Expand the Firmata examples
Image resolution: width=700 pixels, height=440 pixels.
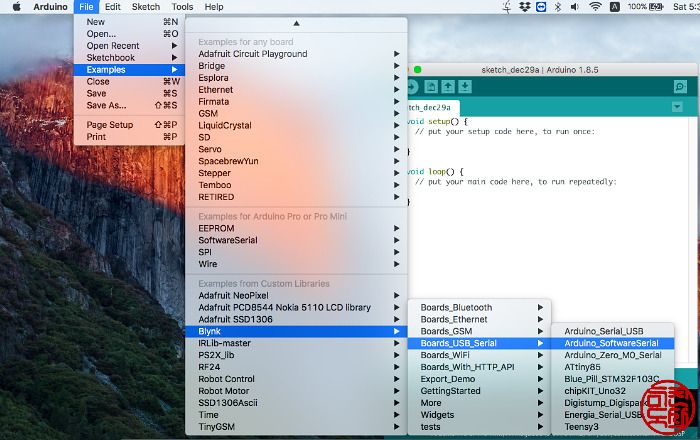[296, 102]
